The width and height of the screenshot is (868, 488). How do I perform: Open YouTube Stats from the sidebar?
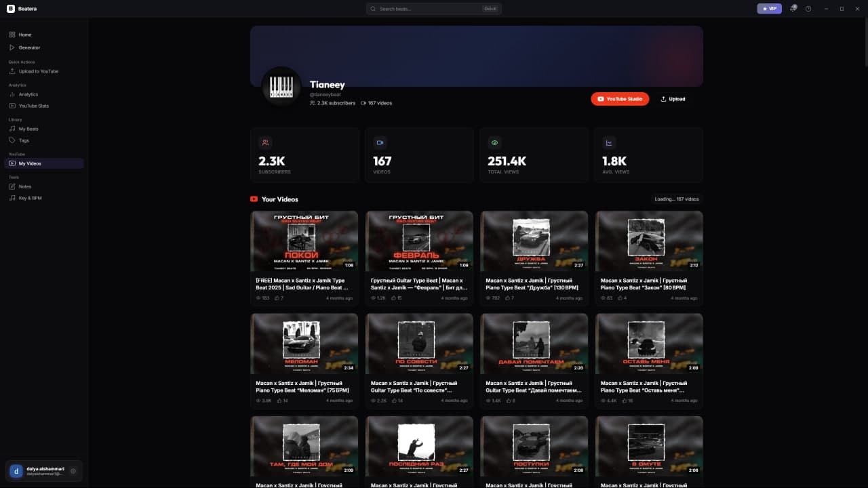12,106
